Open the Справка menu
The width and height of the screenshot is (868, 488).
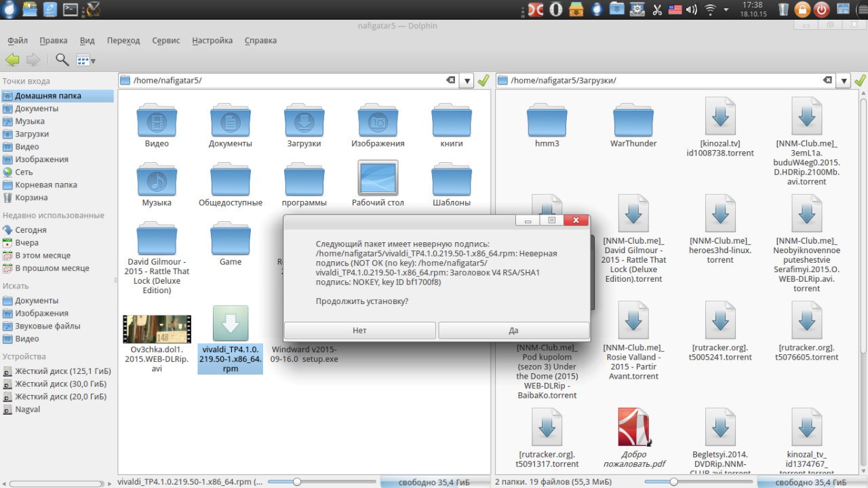(260, 41)
